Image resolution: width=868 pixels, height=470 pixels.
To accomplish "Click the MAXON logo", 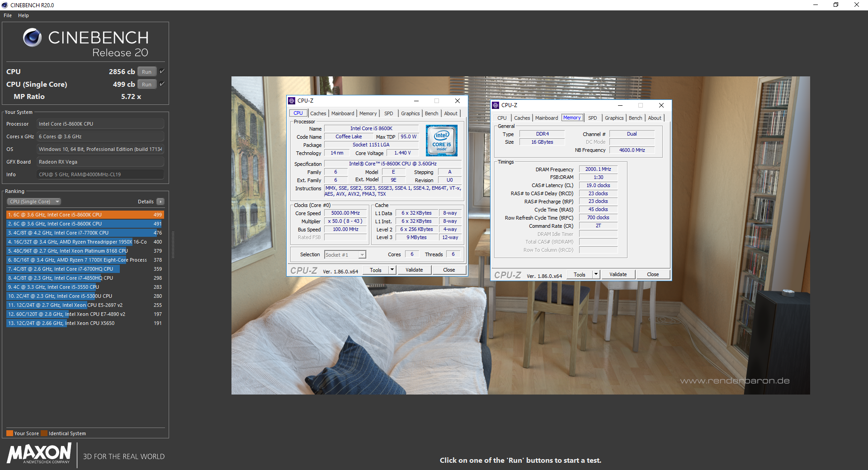I will click(x=39, y=453).
